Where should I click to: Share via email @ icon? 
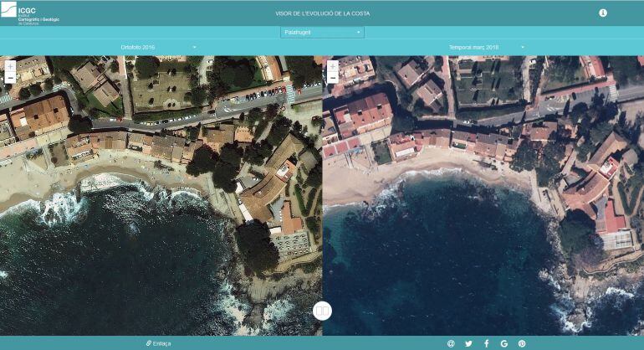tap(451, 343)
